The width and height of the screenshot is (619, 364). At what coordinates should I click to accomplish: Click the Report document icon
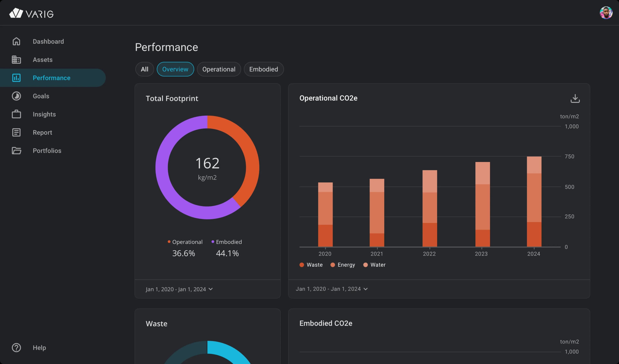(16, 132)
